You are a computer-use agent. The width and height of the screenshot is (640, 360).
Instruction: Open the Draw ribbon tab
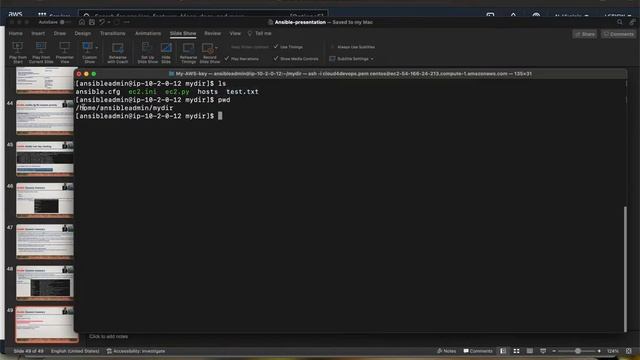tap(60, 33)
